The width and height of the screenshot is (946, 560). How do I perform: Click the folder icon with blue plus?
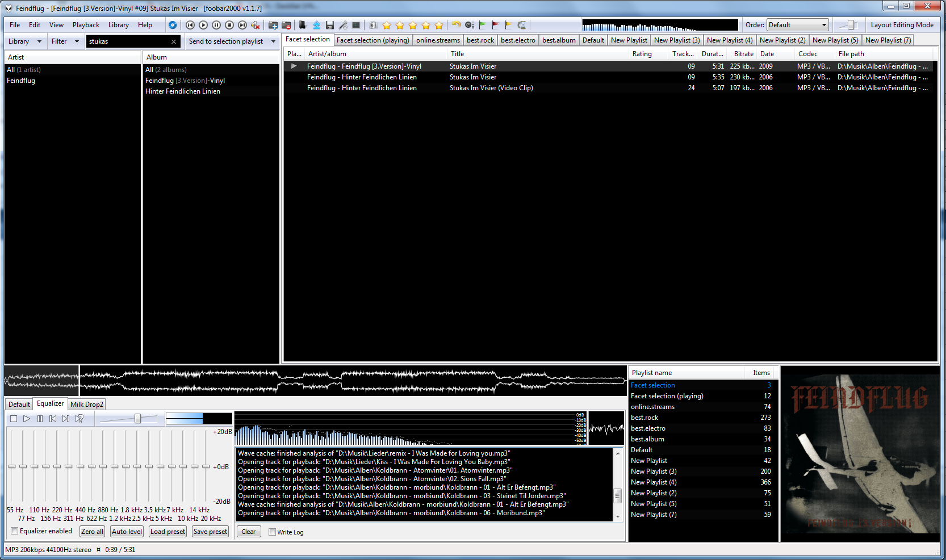click(x=273, y=25)
